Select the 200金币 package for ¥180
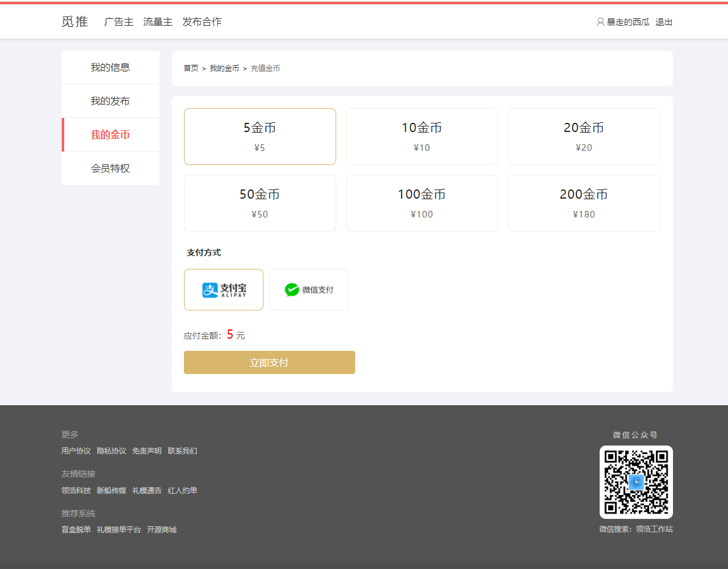This screenshot has height=569, width=728. click(x=584, y=203)
